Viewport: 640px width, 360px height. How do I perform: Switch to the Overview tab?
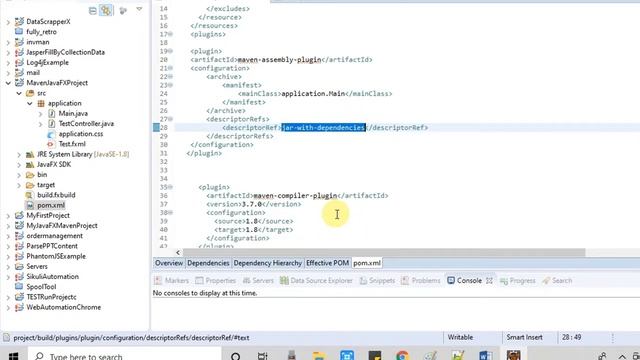pos(169,263)
